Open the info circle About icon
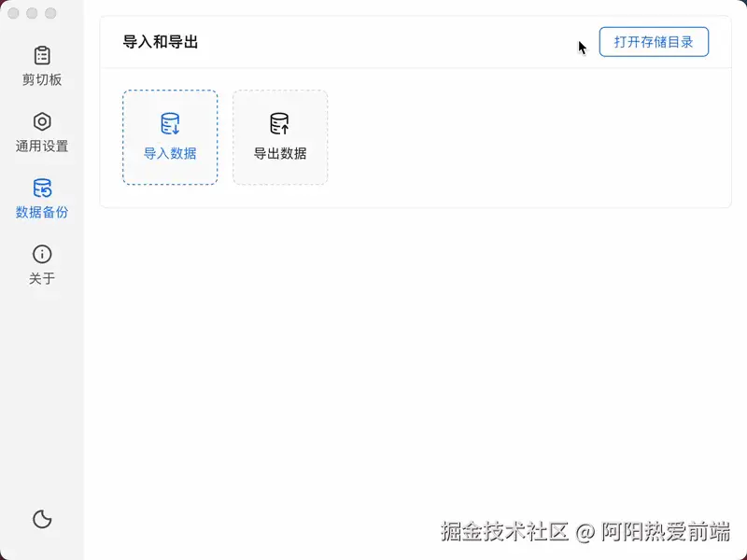Image resolution: width=747 pixels, height=560 pixels. click(42, 254)
